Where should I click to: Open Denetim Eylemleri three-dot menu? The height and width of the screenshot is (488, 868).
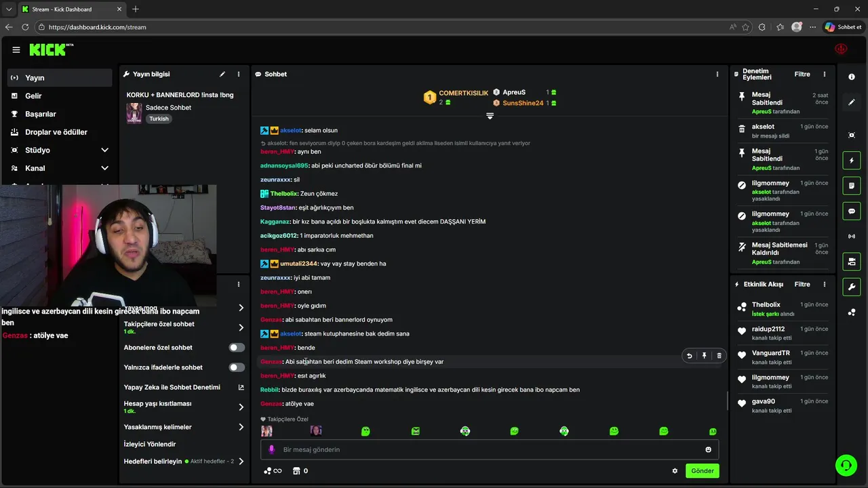pyautogui.click(x=825, y=74)
